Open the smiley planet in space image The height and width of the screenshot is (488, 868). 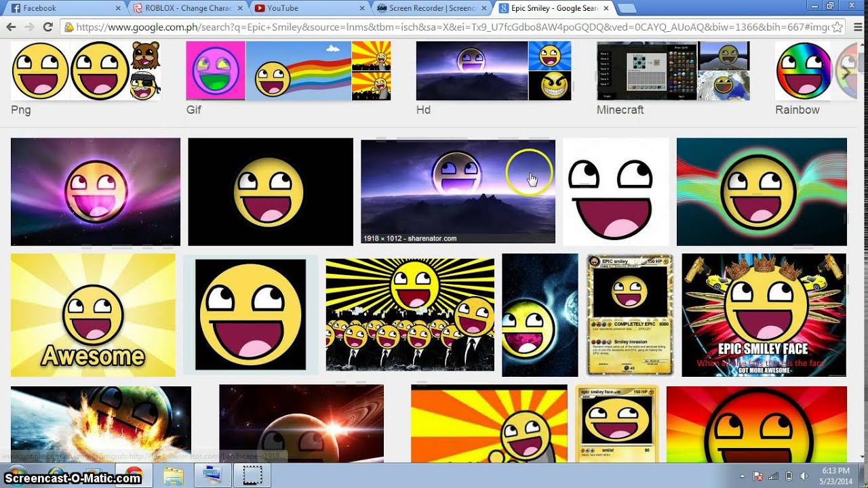[x=540, y=315]
